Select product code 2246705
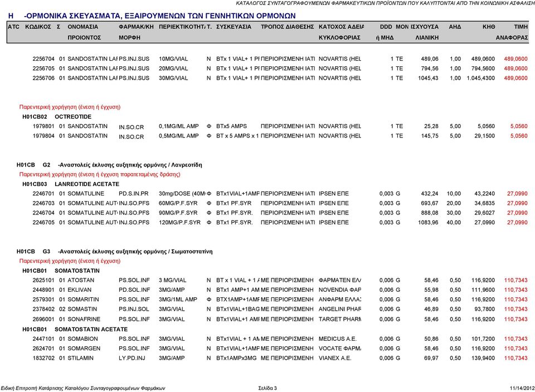The height and width of the screenshot is (392, 535). pos(43,222)
